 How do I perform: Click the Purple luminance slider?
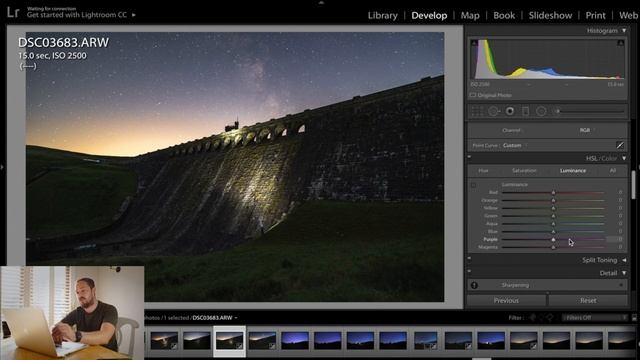pos(553,239)
